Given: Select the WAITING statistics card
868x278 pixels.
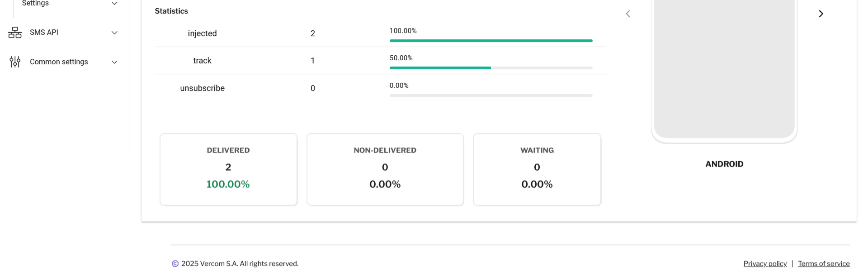Looking at the screenshot, I should (x=537, y=169).
